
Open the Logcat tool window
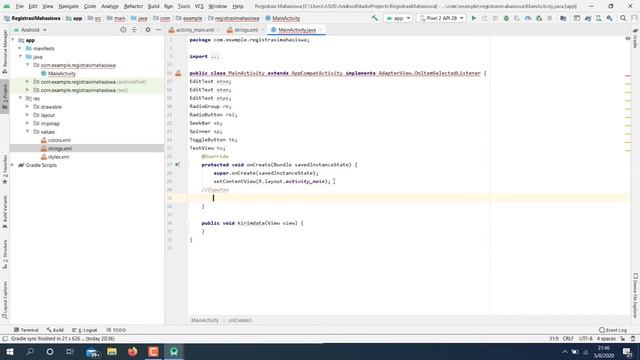tap(84, 330)
